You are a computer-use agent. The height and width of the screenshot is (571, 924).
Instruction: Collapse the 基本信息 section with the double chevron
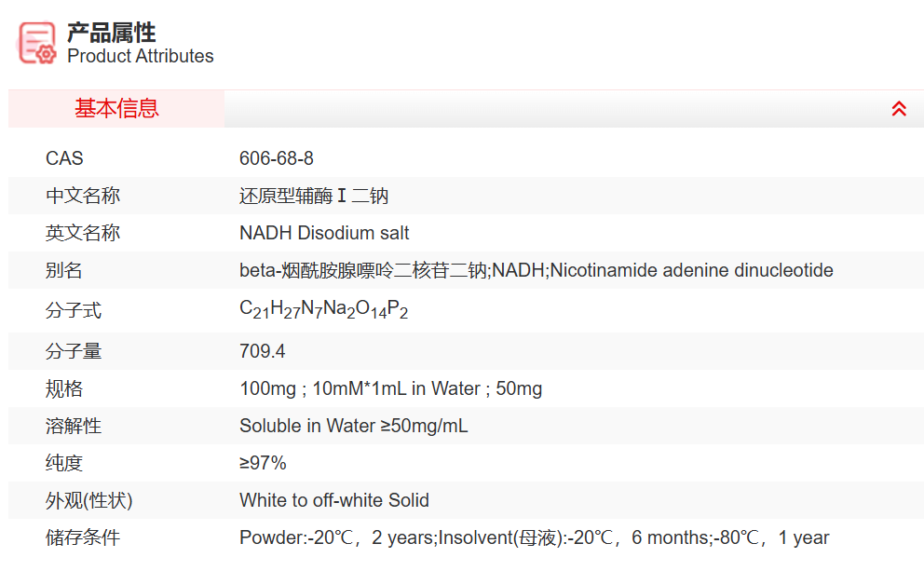click(899, 109)
